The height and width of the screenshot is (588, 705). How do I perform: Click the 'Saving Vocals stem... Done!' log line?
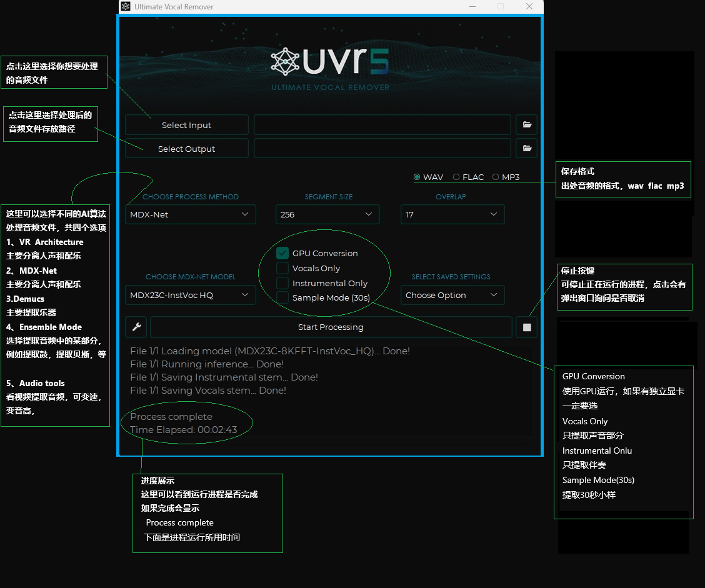coord(208,390)
